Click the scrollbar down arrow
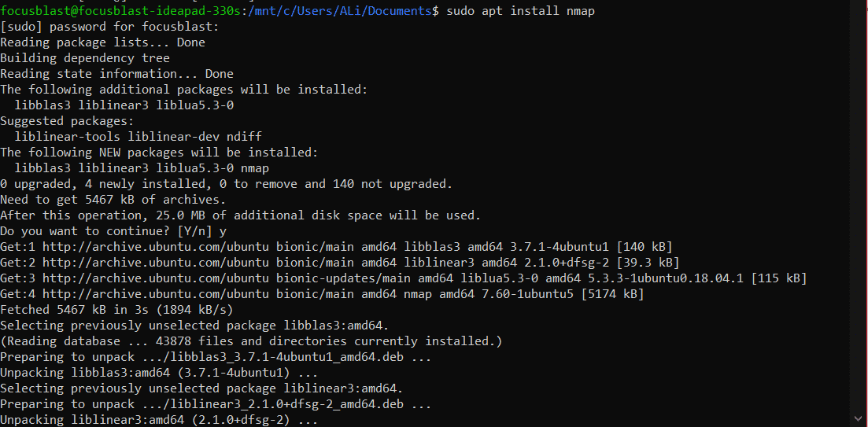The height and width of the screenshot is (427, 868). (x=859, y=418)
